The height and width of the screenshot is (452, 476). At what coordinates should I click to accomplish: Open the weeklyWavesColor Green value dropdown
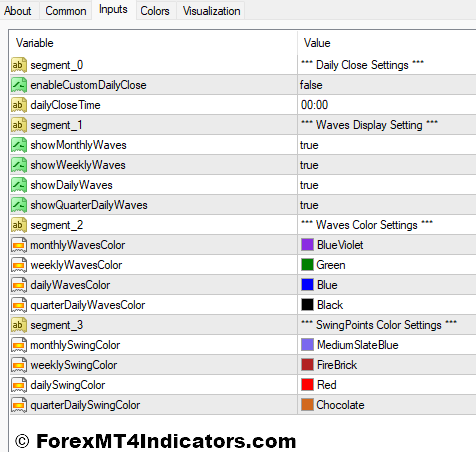point(387,265)
